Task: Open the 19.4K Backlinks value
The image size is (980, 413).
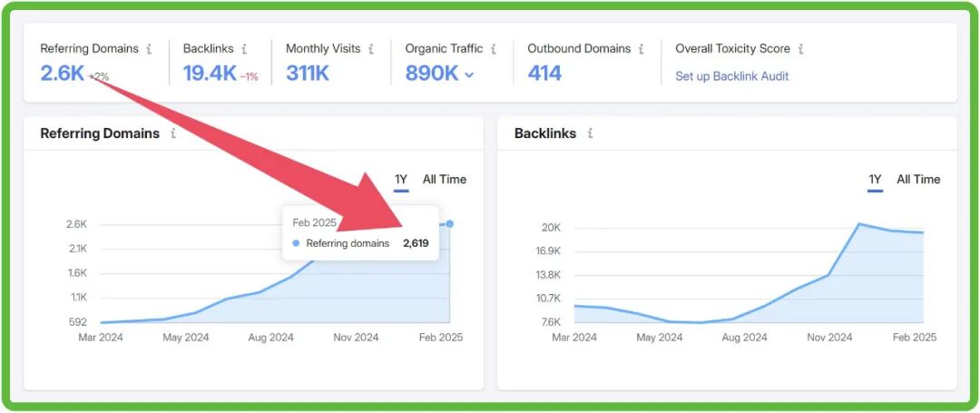Action: (x=209, y=74)
